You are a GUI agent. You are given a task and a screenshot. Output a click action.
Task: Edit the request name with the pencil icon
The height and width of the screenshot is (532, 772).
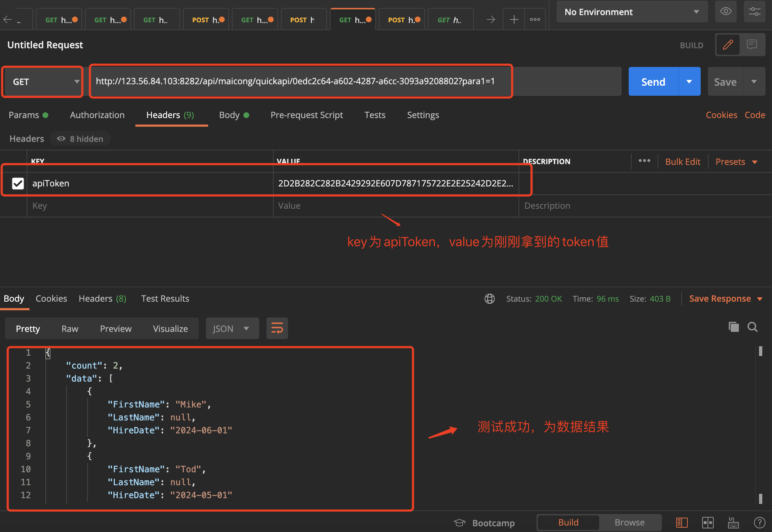(728, 45)
